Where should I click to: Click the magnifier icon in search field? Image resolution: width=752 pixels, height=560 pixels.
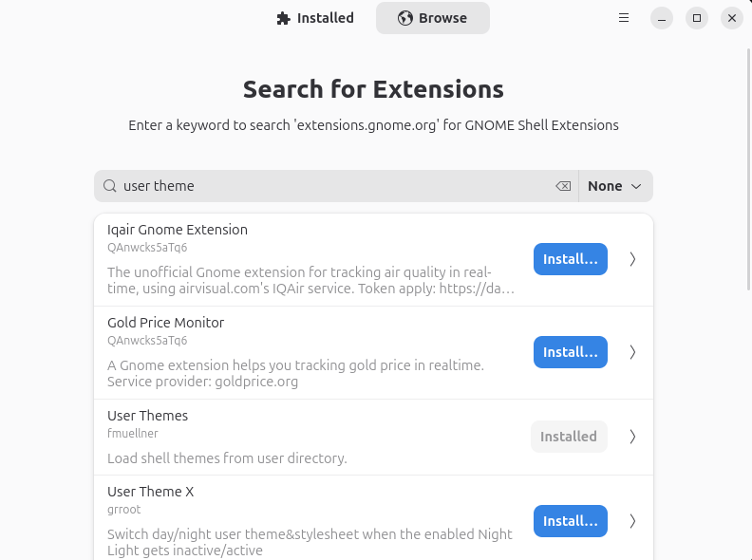point(110,186)
